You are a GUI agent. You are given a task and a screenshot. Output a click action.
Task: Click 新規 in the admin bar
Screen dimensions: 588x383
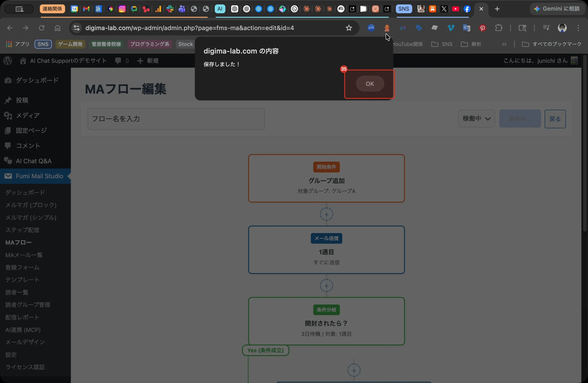[148, 61]
